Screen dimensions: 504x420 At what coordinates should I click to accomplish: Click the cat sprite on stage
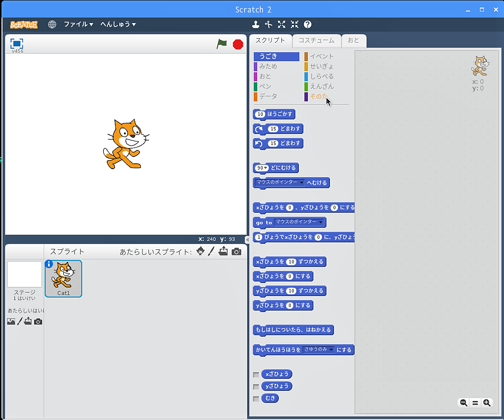tap(126, 144)
